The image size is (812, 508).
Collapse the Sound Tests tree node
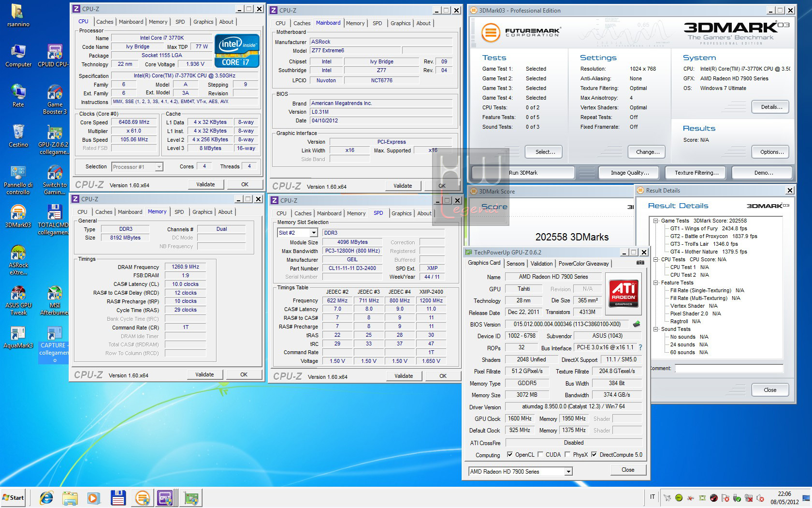[656, 329]
